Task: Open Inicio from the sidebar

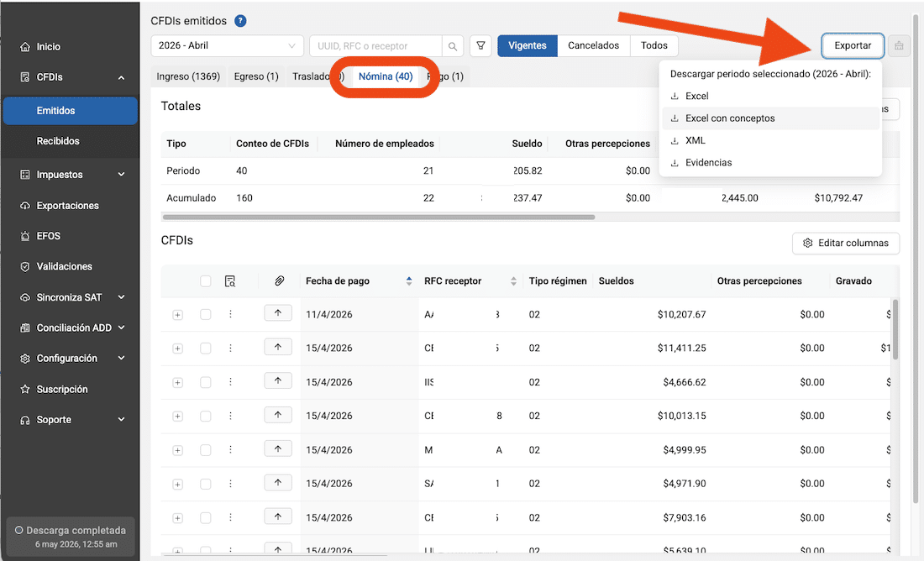Action: pos(49,46)
